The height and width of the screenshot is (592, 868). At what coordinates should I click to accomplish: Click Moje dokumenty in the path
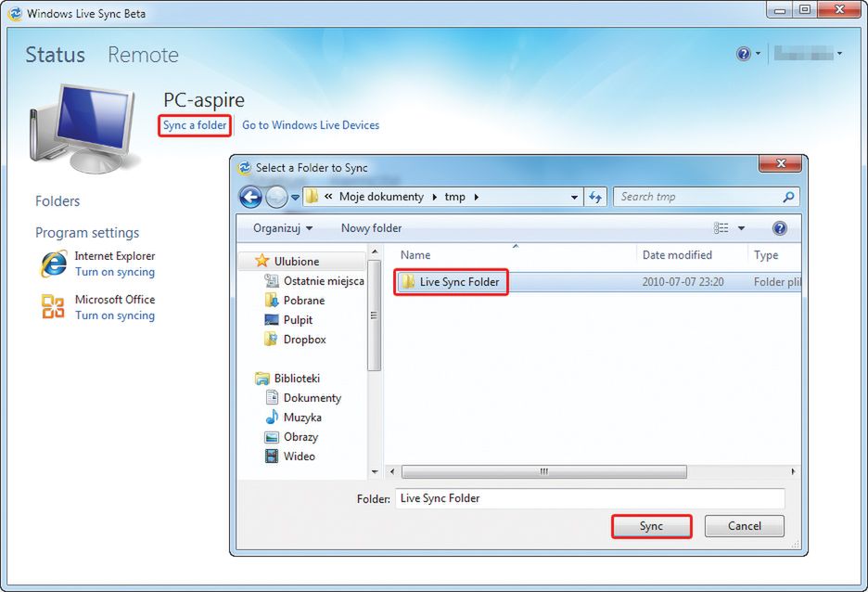pos(381,197)
